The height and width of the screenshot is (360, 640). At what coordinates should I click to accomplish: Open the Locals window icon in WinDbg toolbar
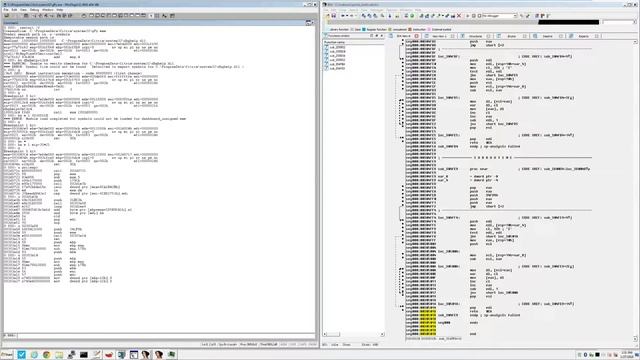103,16
